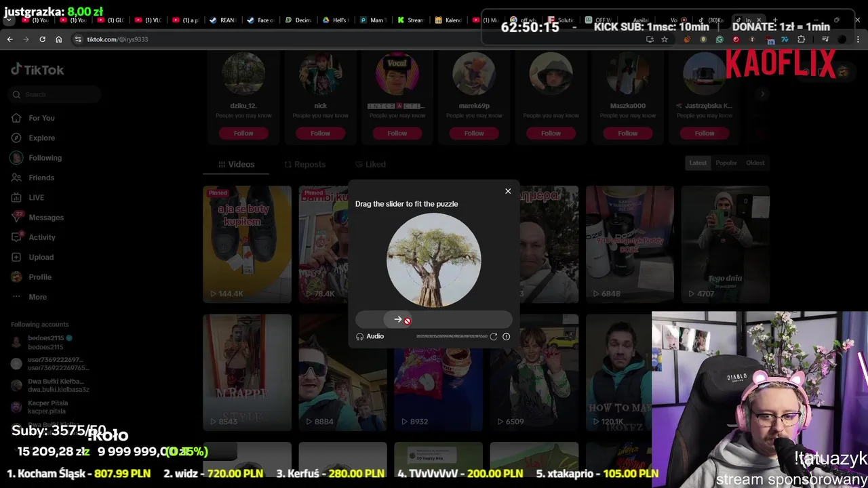Open browser extensions puzzle icon
The height and width of the screenshot is (488, 868).
(801, 39)
